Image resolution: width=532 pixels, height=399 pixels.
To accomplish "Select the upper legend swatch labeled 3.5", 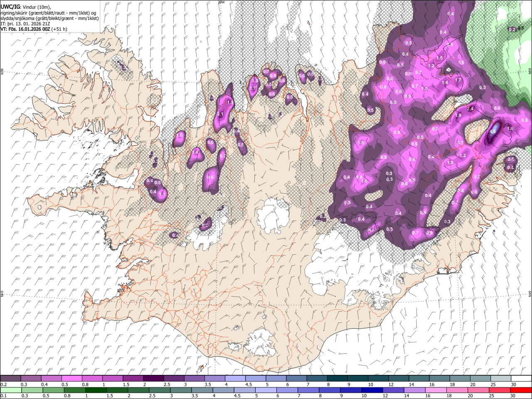I will pyautogui.click(x=214, y=378).
